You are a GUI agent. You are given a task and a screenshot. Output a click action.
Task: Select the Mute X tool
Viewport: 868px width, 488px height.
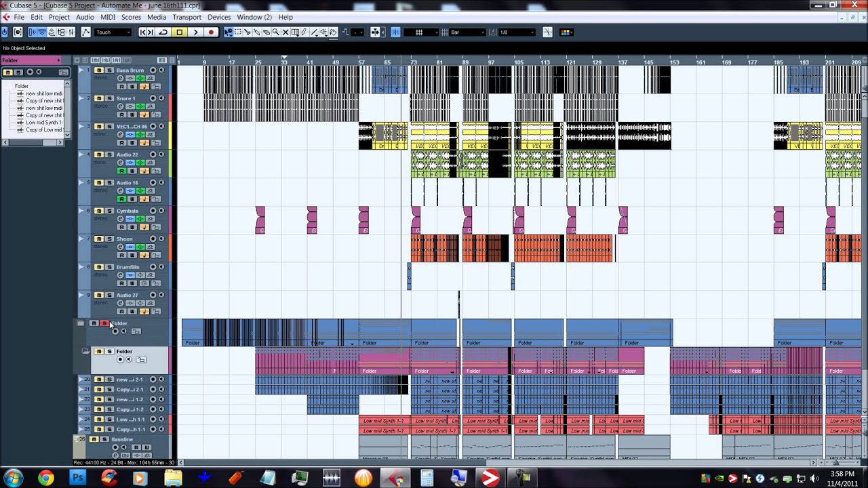tap(285, 32)
